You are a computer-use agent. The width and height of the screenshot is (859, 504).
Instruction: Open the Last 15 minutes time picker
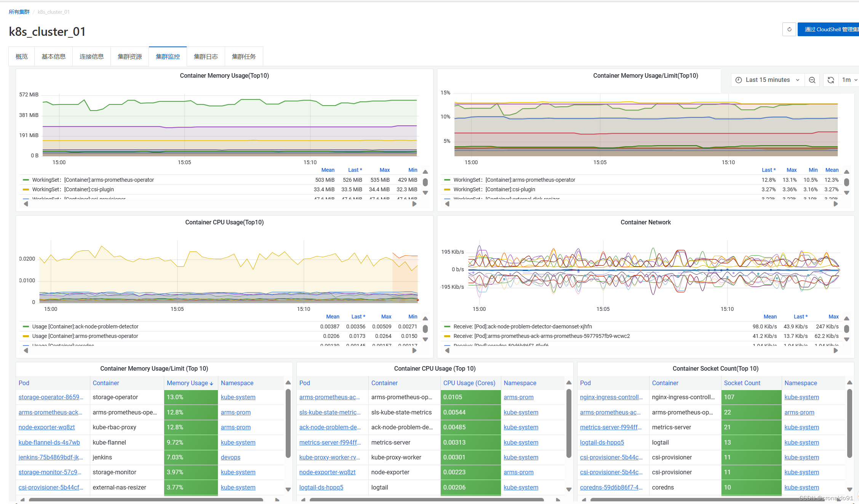coord(768,80)
